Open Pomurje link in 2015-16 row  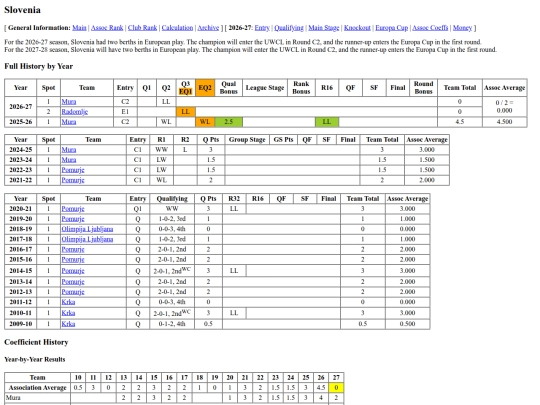click(73, 259)
